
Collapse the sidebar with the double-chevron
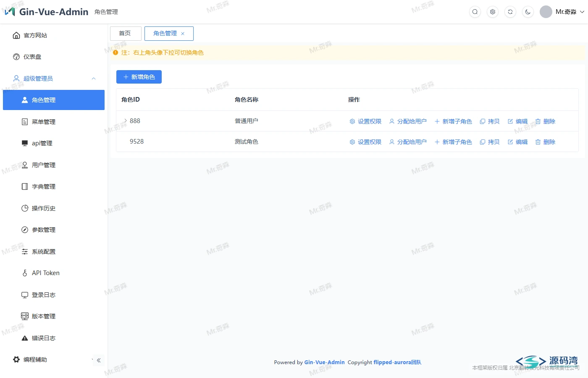(99, 360)
